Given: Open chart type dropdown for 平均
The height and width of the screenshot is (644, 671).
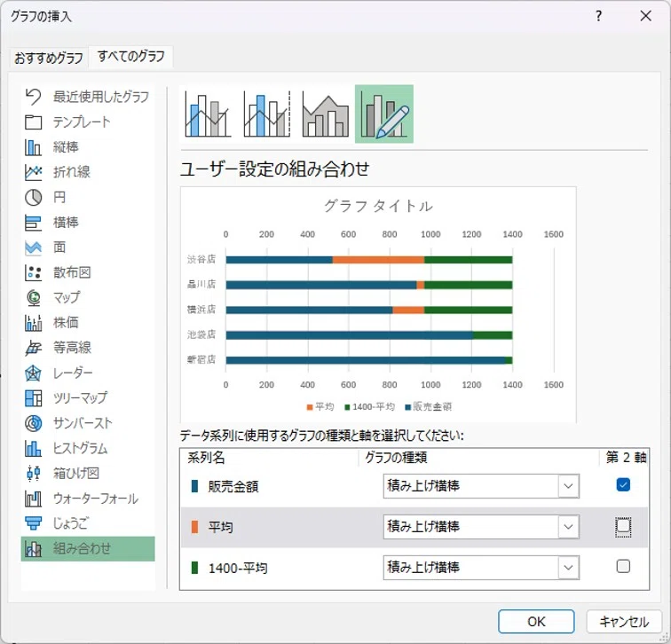Looking at the screenshot, I should click(x=568, y=527).
